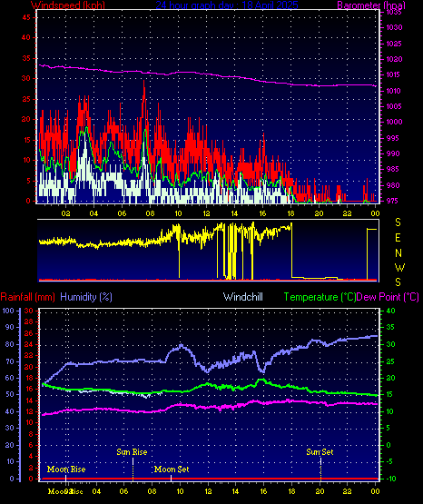Click the 100 humidity scale value
Screen dimensions: 423x504
[8, 311]
